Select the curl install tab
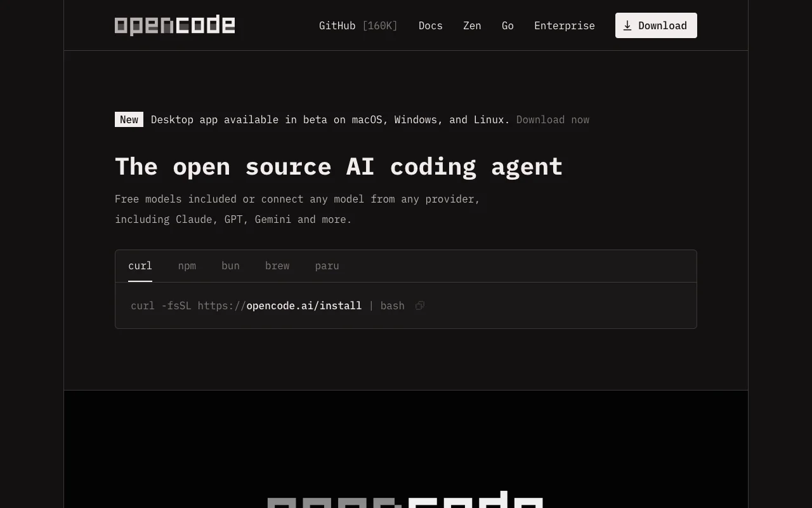812x508 pixels. pos(140,266)
